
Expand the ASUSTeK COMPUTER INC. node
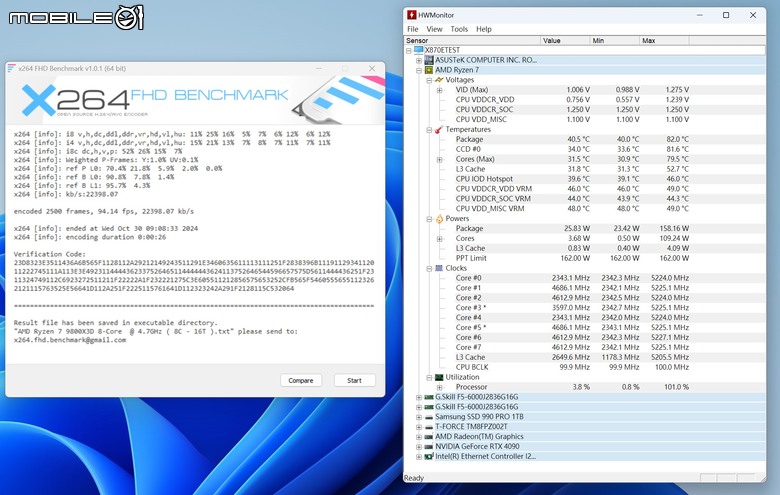pos(419,60)
